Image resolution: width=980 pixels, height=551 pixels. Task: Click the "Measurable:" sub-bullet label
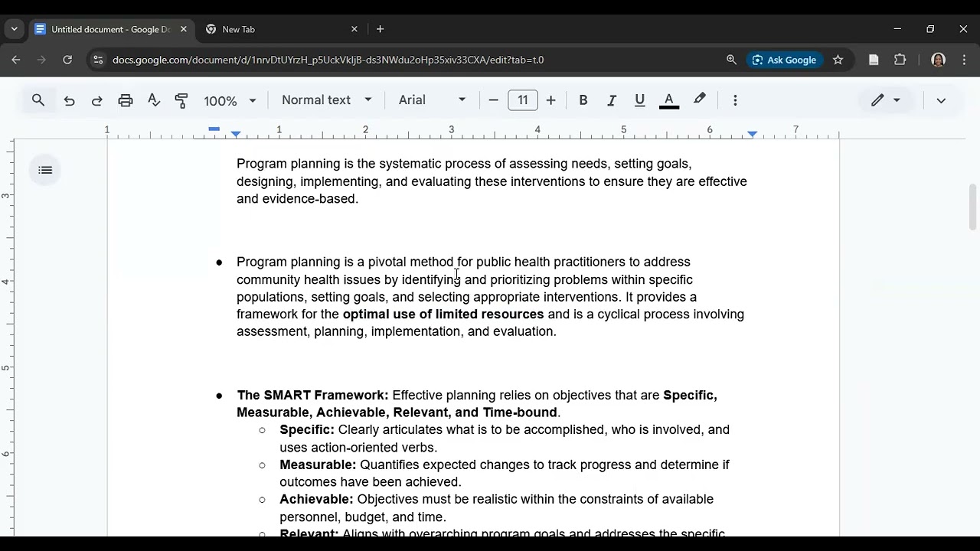(x=318, y=465)
